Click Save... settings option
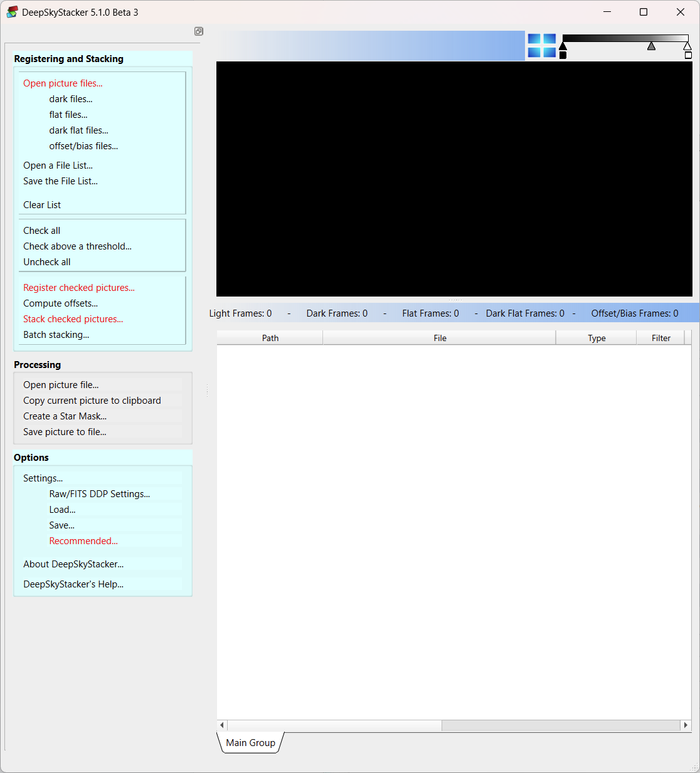 click(61, 525)
